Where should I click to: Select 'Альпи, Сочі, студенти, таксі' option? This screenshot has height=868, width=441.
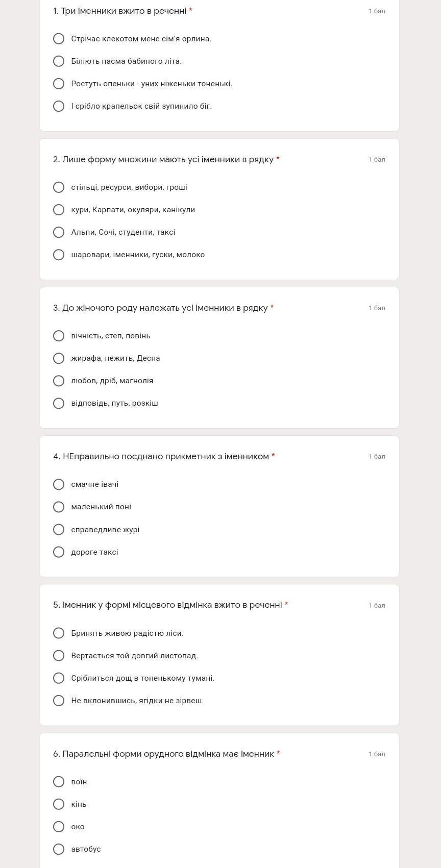click(59, 232)
